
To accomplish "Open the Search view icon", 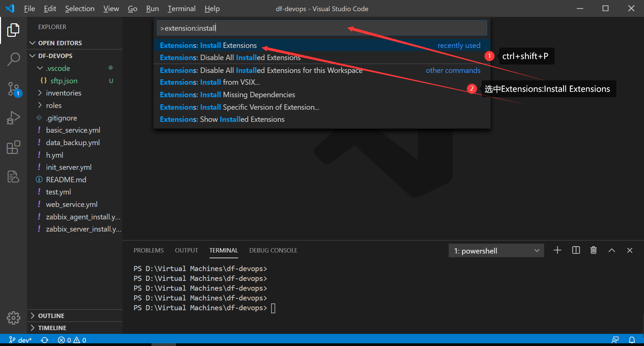I will point(13,59).
